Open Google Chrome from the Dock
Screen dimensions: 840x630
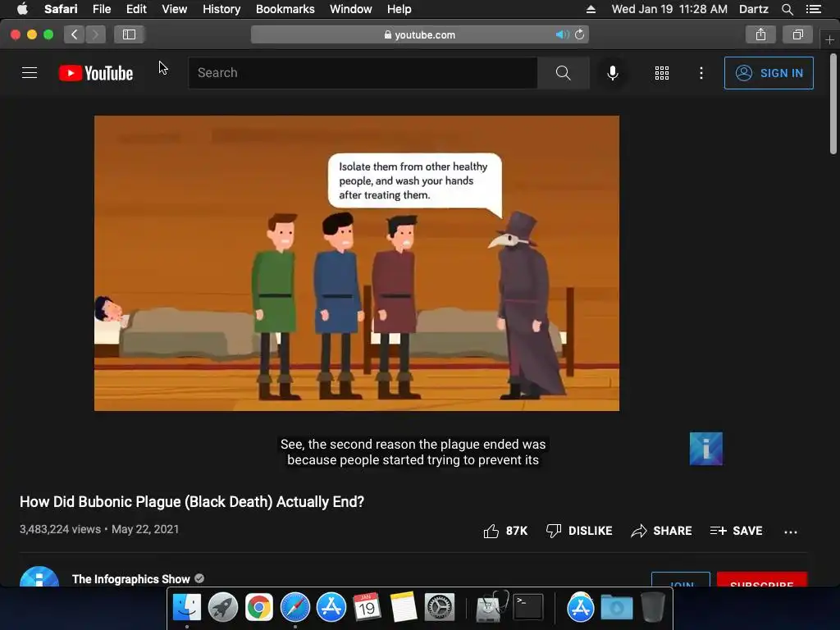[x=258, y=607]
